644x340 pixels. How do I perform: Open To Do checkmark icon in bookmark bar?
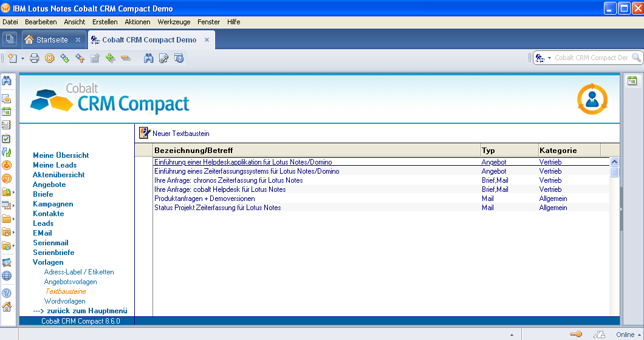(x=7, y=139)
